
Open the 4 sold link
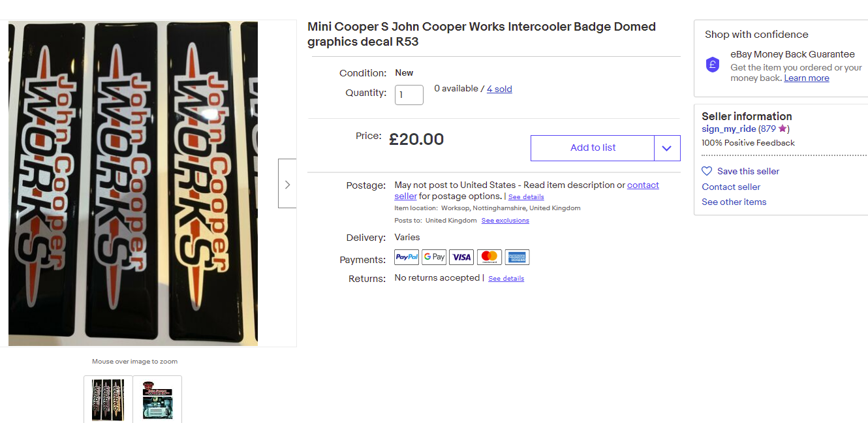click(499, 89)
